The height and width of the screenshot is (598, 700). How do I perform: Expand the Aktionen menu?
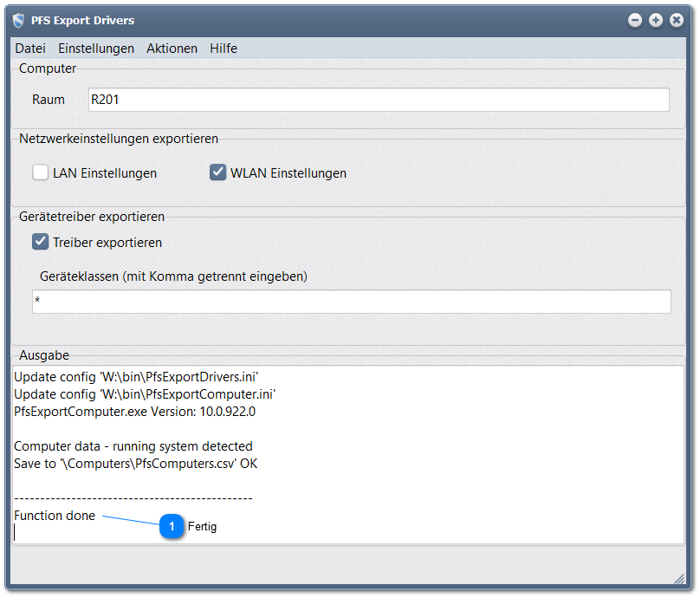(x=172, y=49)
